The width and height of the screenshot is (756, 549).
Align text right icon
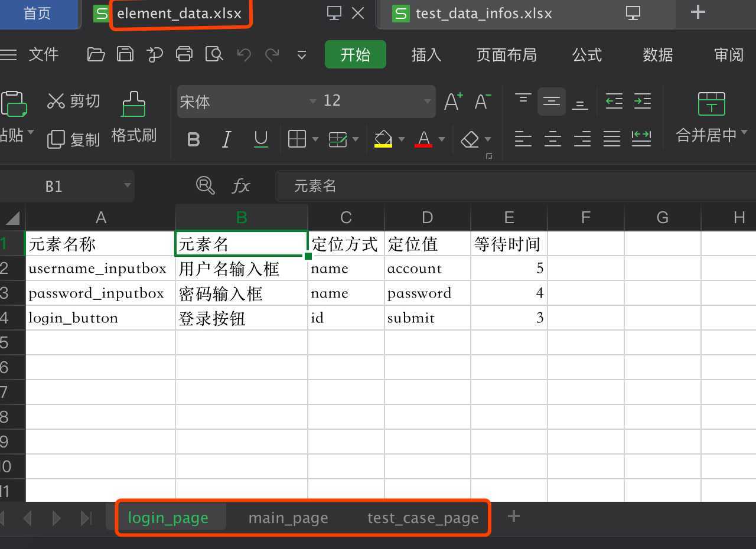click(582, 139)
